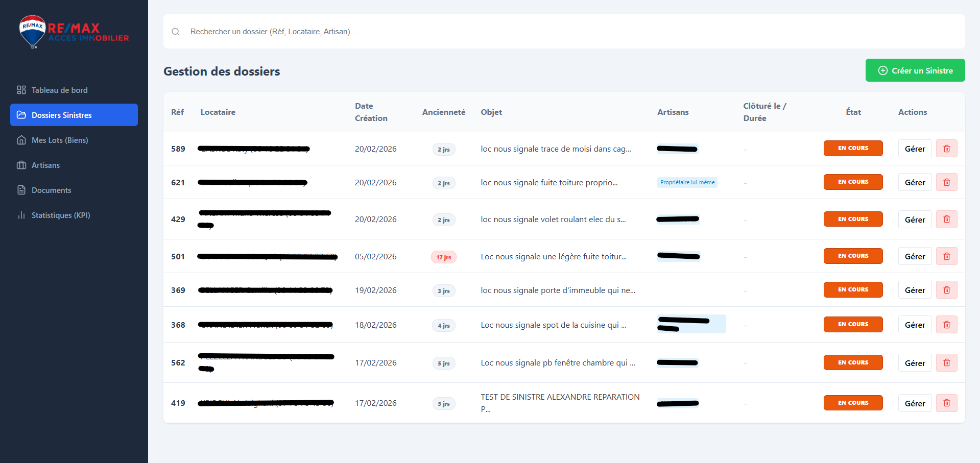Delete dossier 429 with the trash icon
This screenshot has height=463, width=980.
coord(946,220)
